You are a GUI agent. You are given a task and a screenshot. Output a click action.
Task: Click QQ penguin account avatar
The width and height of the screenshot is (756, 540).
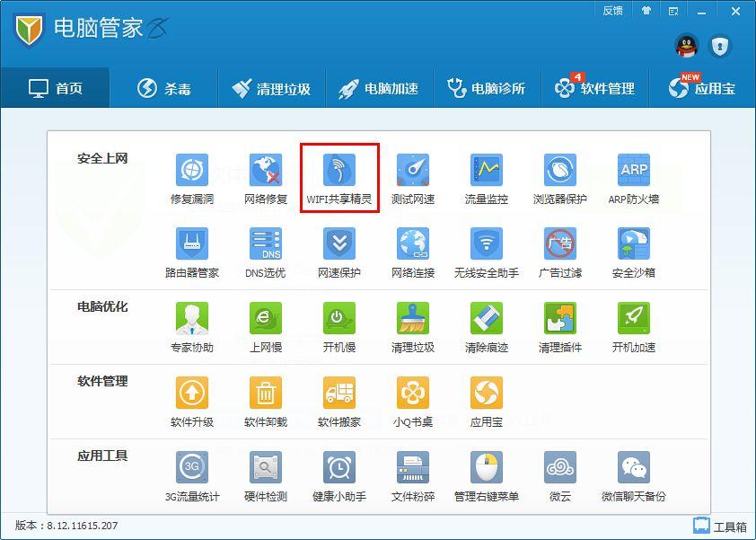[x=687, y=47]
